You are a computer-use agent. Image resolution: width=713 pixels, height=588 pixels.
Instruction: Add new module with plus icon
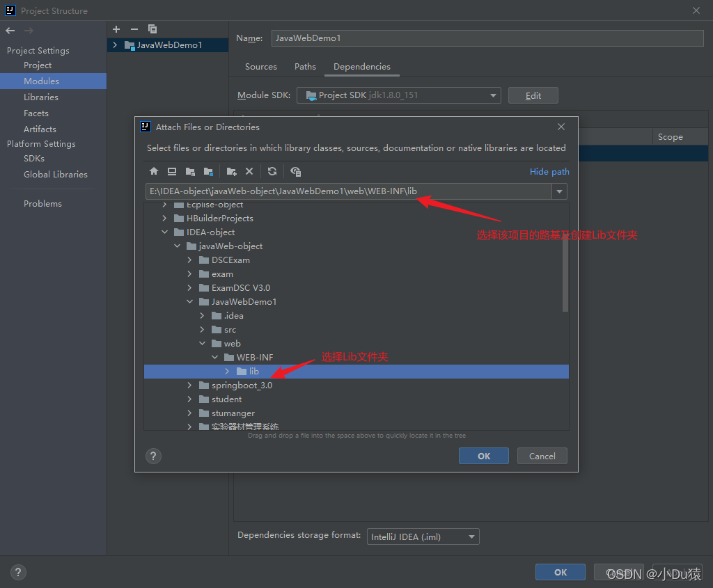tap(116, 29)
